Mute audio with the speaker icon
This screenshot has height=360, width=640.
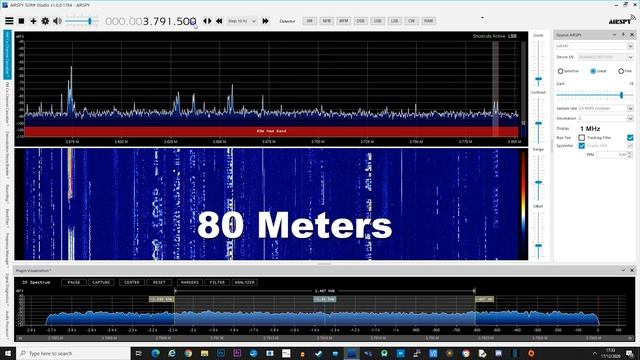(57, 21)
